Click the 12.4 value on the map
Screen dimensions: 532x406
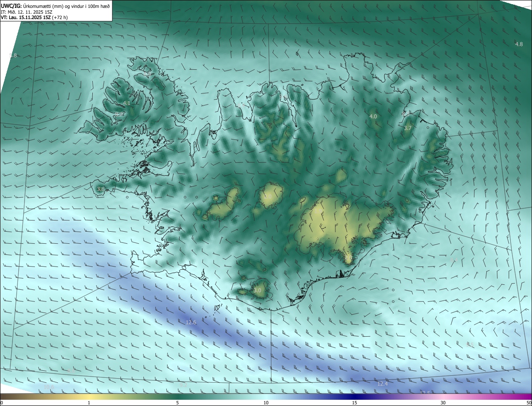[382, 384]
